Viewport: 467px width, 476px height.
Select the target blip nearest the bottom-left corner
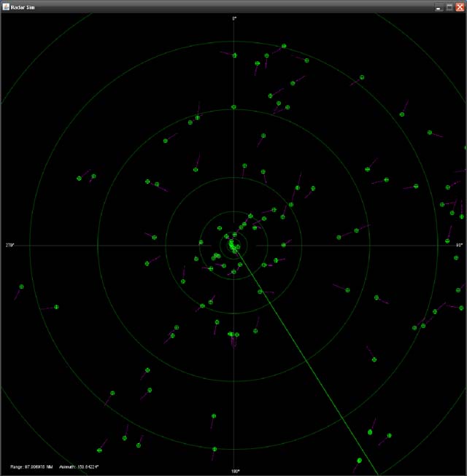coord(99,450)
